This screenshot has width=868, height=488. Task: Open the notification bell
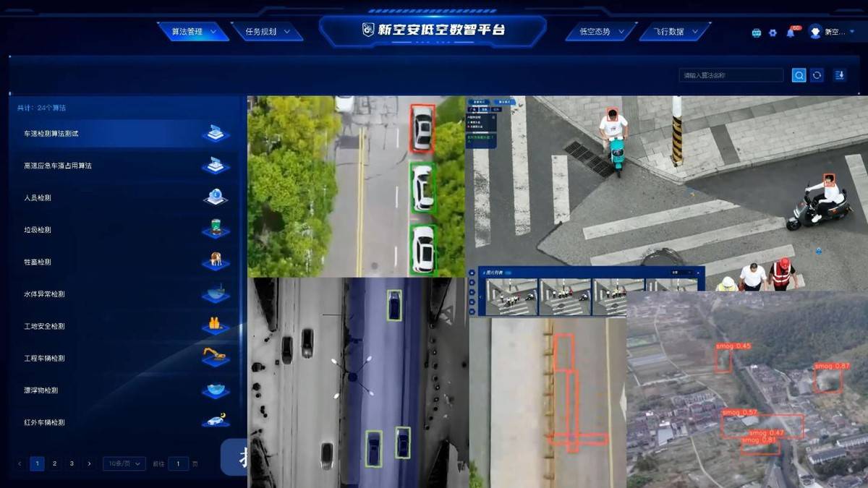click(790, 33)
